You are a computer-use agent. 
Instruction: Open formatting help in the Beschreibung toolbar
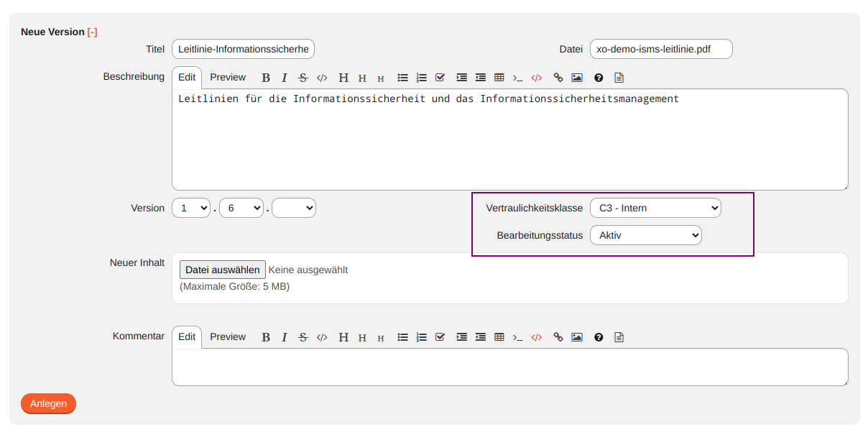click(x=598, y=77)
